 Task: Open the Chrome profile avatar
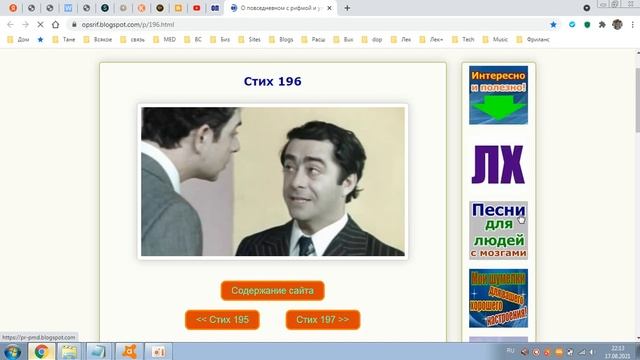(617, 24)
